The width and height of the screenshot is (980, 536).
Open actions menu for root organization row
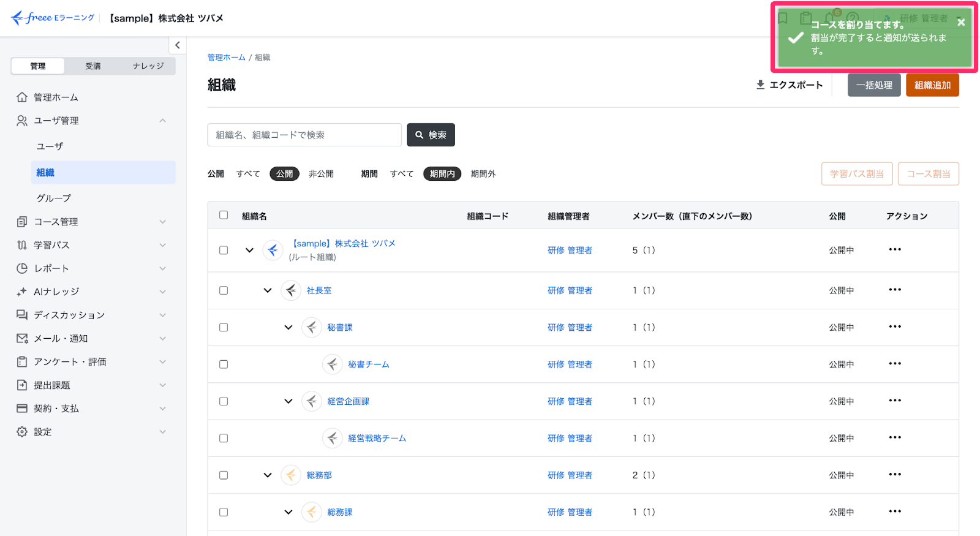[895, 249]
